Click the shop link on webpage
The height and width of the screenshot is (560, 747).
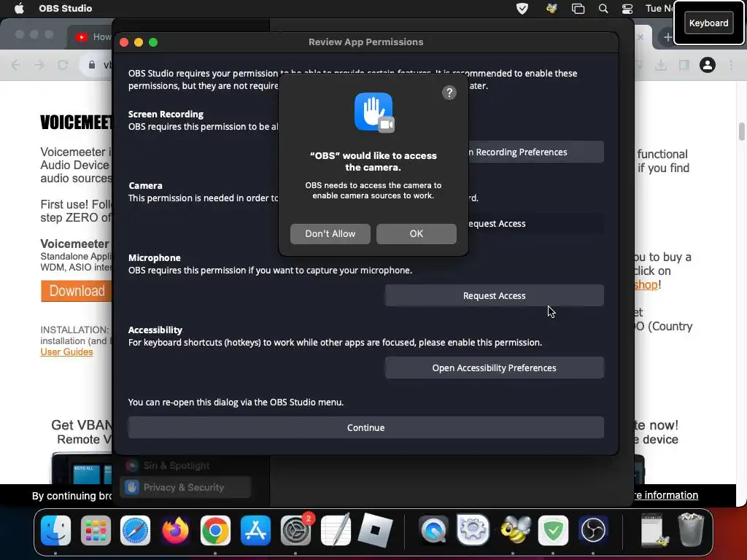point(646,285)
